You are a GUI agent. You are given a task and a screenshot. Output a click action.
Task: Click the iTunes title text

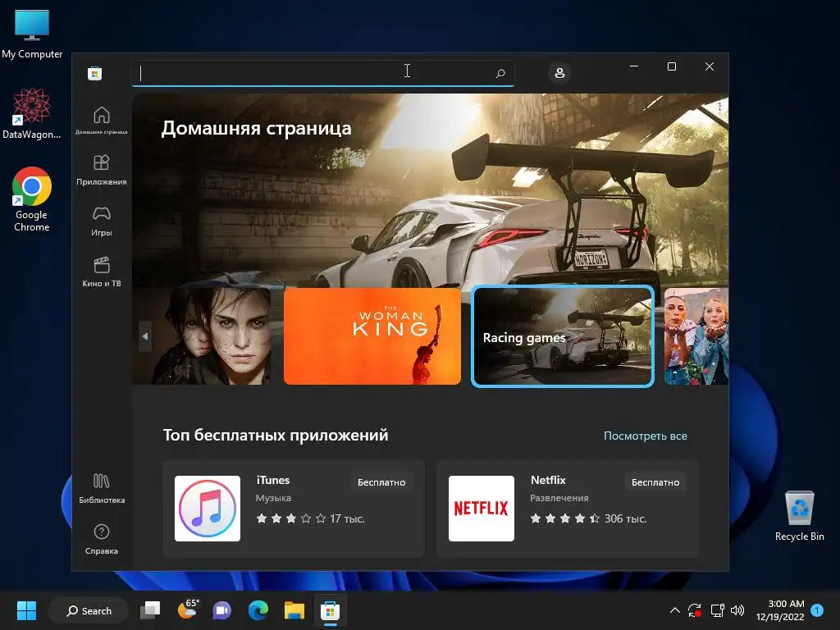pyautogui.click(x=272, y=480)
